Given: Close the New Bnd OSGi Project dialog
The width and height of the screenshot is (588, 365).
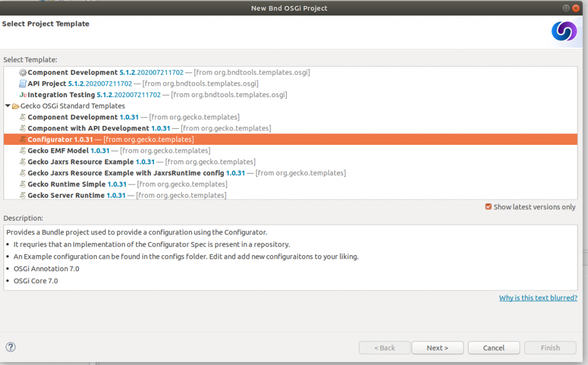Looking at the screenshot, I should click(575, 8).
